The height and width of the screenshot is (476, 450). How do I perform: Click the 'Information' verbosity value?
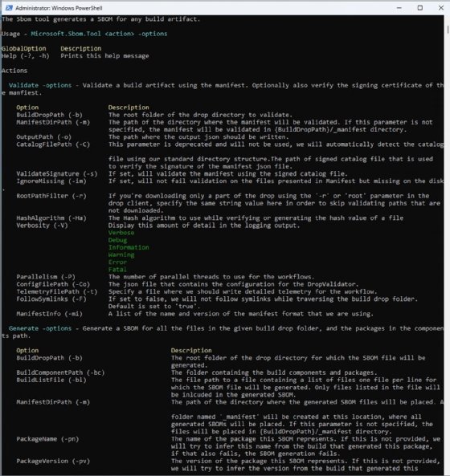(129, 247)
